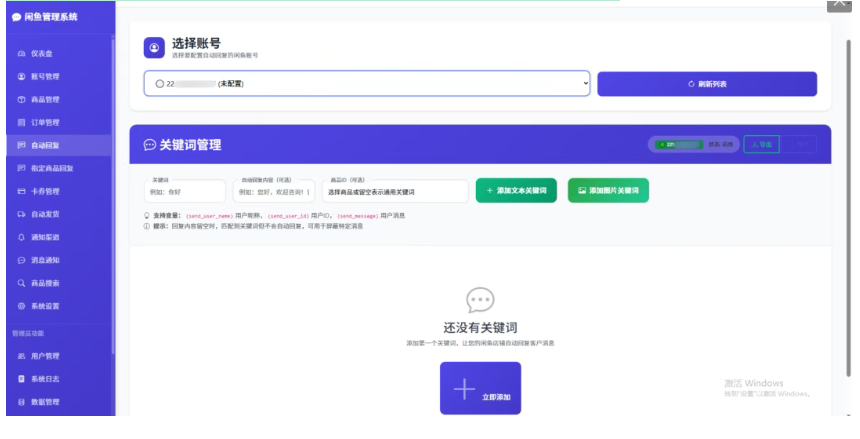
Task: Open the 消息通知 menu item
Action: pyautogui.click(x=59, y=261)
